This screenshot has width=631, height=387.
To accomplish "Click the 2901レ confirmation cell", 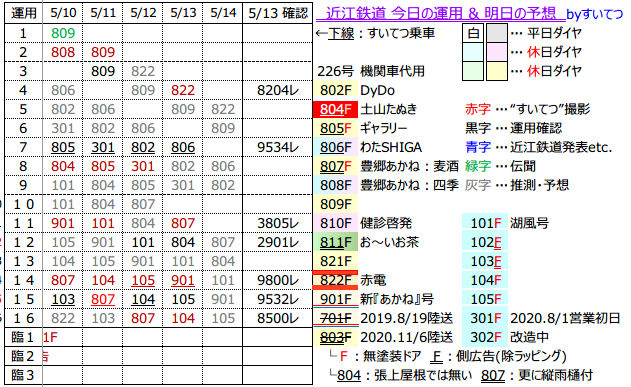I will pyautogui.click(x=278, y=242).
